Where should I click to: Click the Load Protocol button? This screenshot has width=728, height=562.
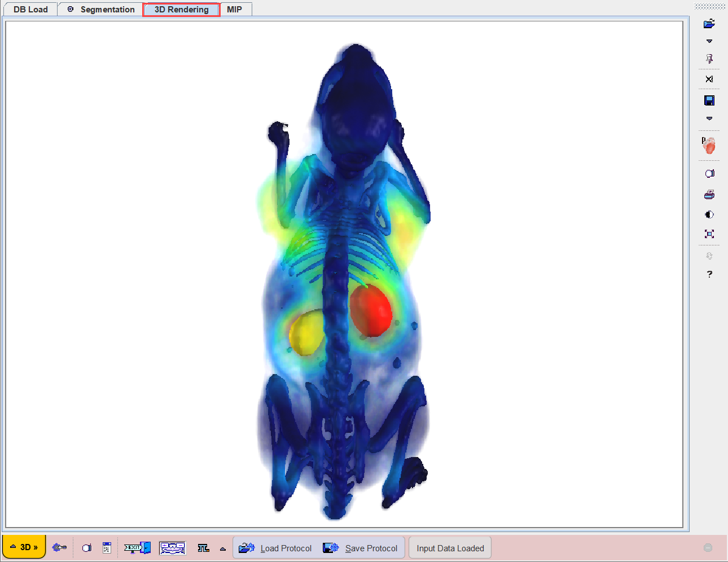point(275,548)
